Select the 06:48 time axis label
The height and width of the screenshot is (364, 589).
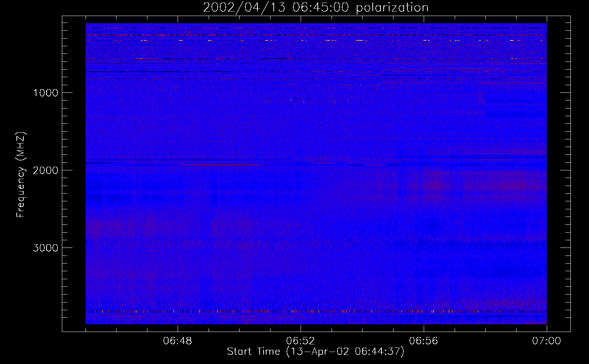coord(178,341)
